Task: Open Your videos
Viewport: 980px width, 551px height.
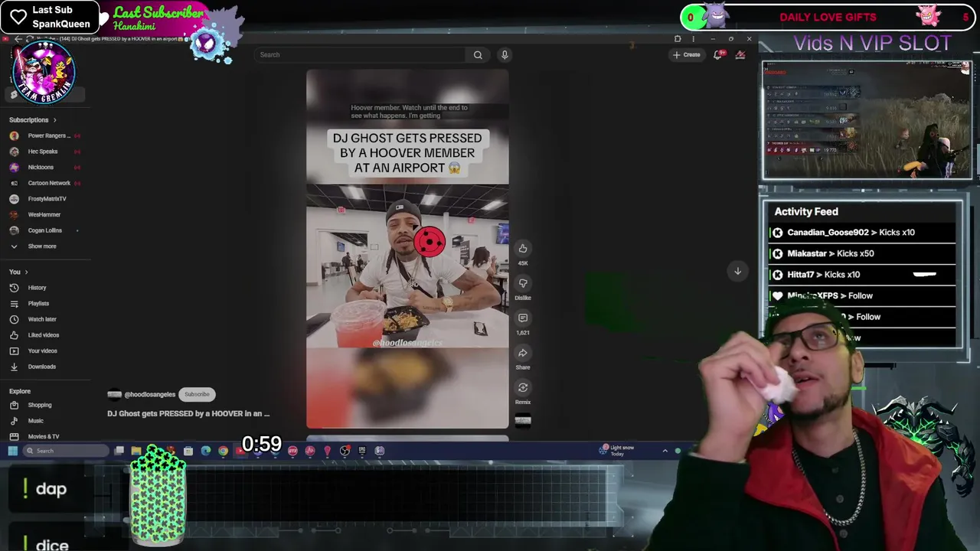Action: point(34,350)
